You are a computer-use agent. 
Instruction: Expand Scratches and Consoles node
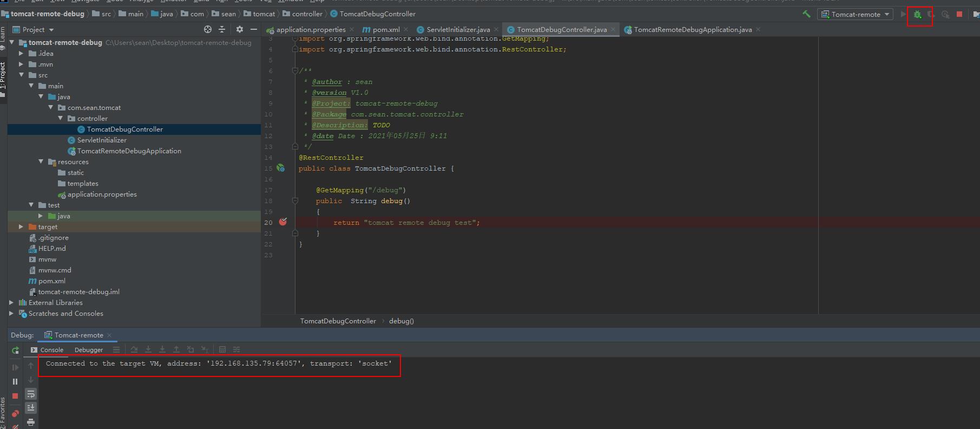[x=11, y=313]
